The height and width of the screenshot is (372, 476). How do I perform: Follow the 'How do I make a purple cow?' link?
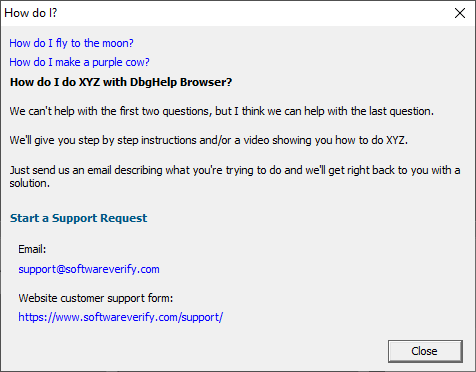(79, 62)
